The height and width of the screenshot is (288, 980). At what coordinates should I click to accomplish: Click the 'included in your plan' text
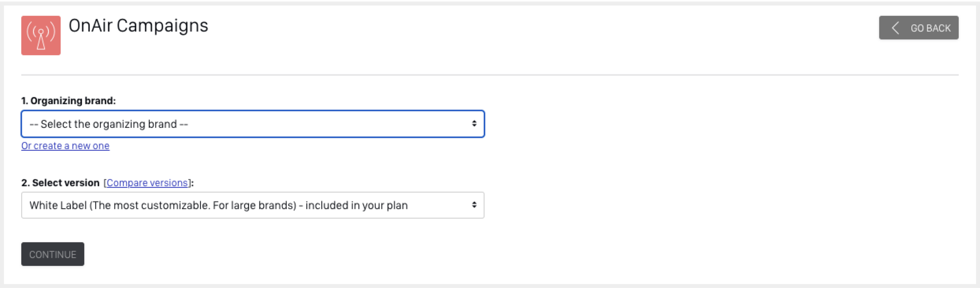tap(356, 206)
